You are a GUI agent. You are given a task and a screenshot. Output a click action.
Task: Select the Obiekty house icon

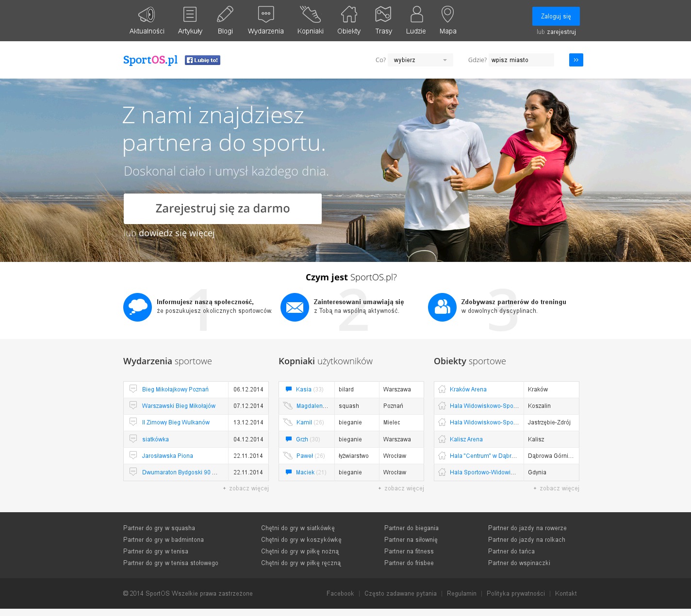pos(349,15)
